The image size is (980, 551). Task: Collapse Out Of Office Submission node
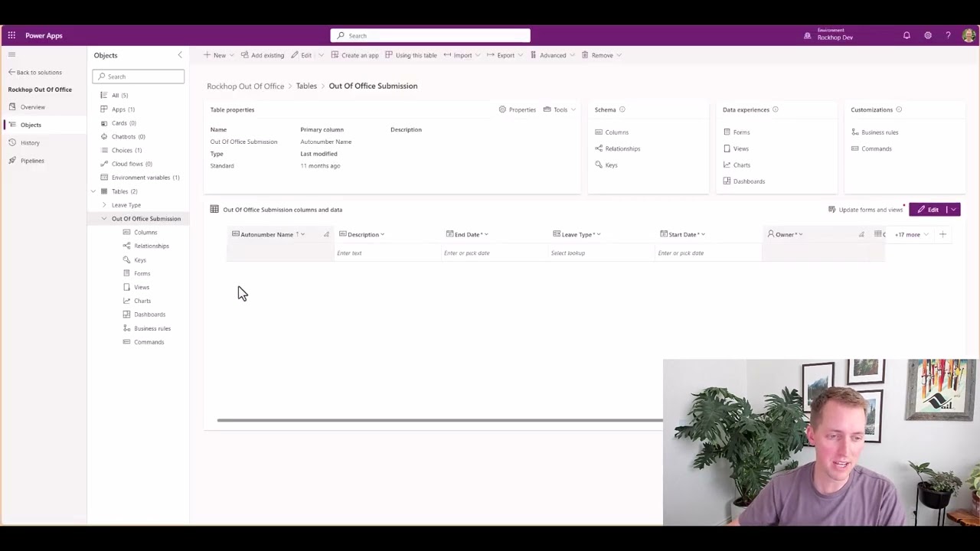(x=104, y=219)
